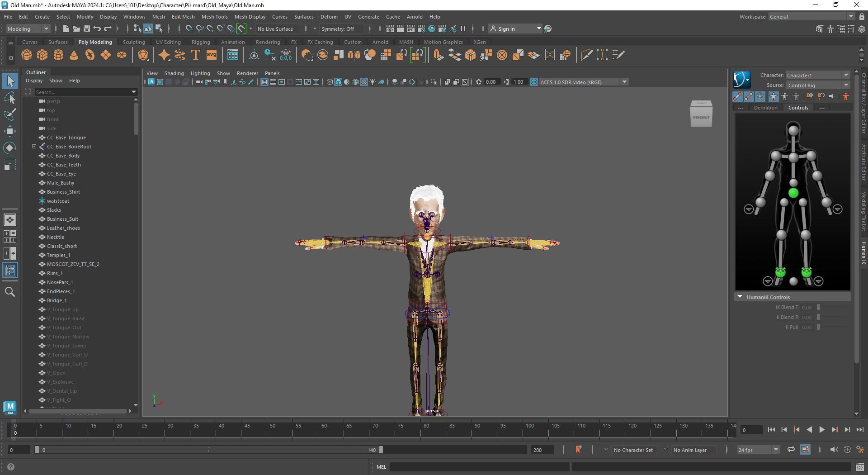Open a scene with the folder icon

tap(76, 28)
